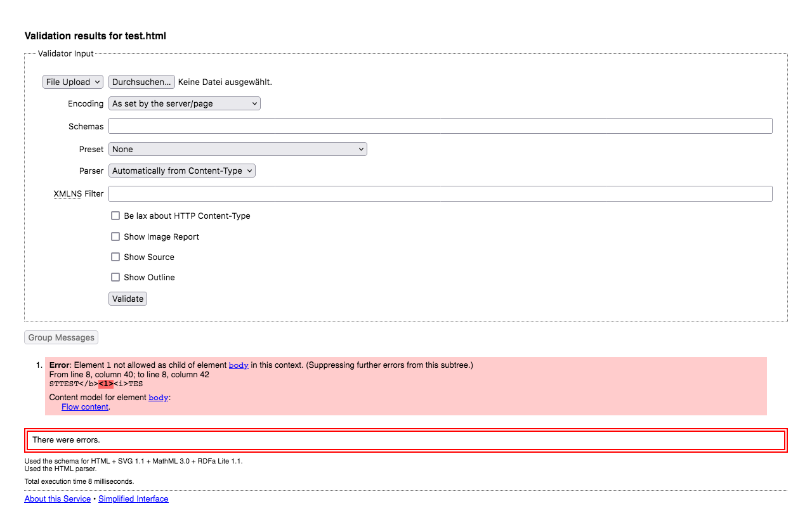Expand the Preset dropdown set to None
812x532 pixels.
click(x=237, y=148)
